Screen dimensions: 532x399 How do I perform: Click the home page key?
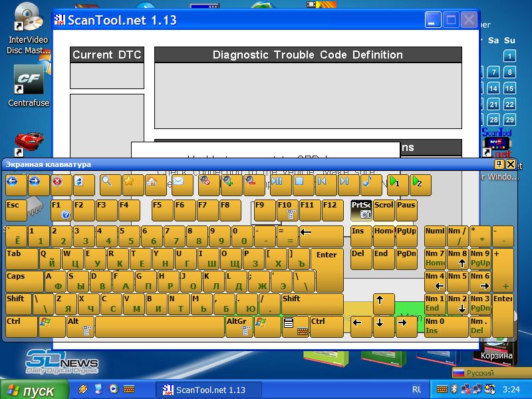point(156,185)
